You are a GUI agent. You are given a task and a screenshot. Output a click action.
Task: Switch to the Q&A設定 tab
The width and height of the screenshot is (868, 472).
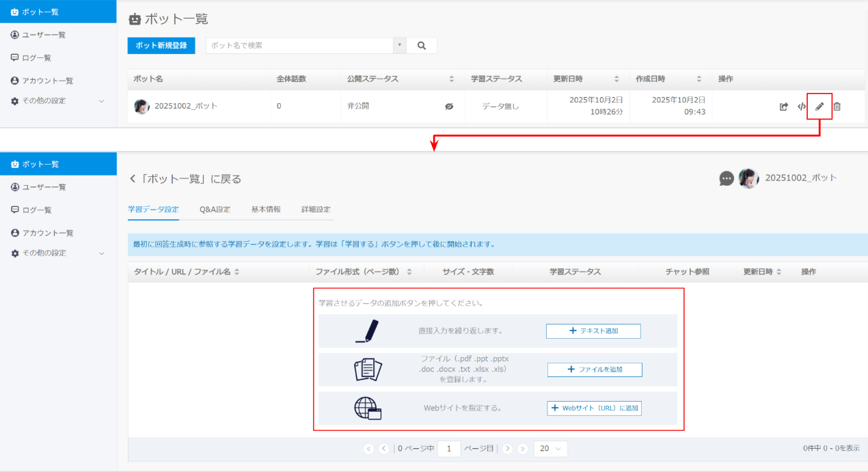pos(215,210)
